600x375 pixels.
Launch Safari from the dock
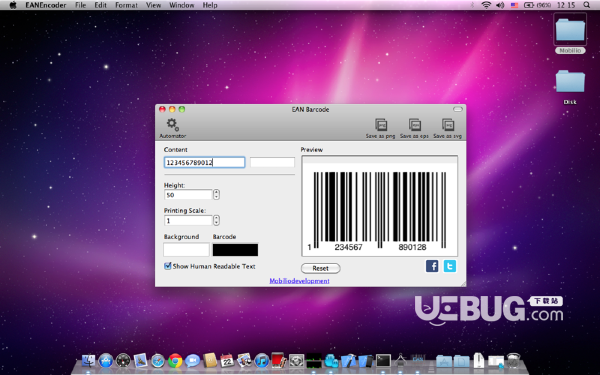[x=158, y=360]
